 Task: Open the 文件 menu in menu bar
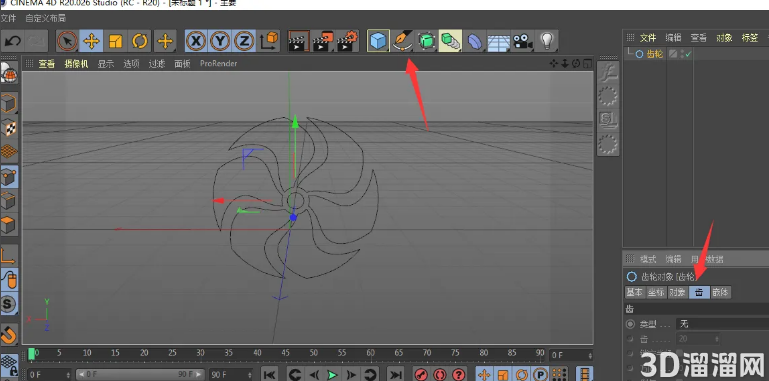8,18
